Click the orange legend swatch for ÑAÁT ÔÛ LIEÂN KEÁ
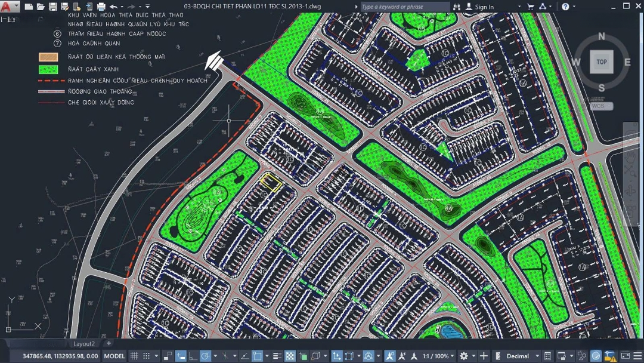This screenshot has height=363, width=644. coord(48,57)
